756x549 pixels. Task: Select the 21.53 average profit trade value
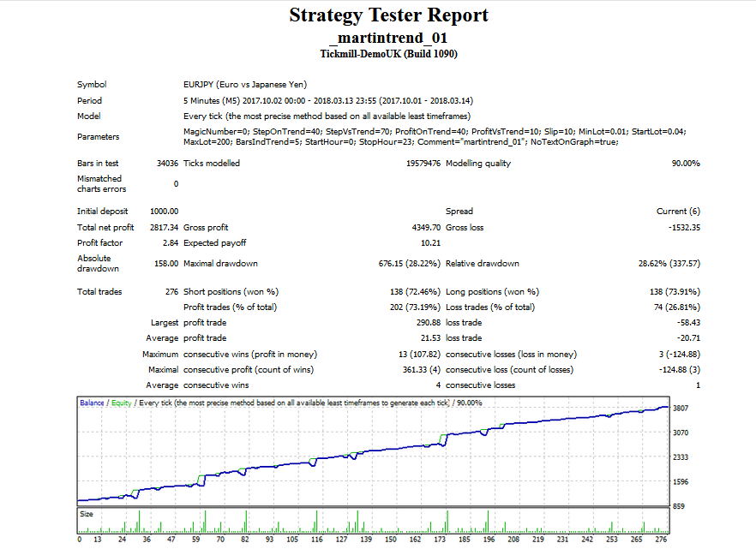430,337
